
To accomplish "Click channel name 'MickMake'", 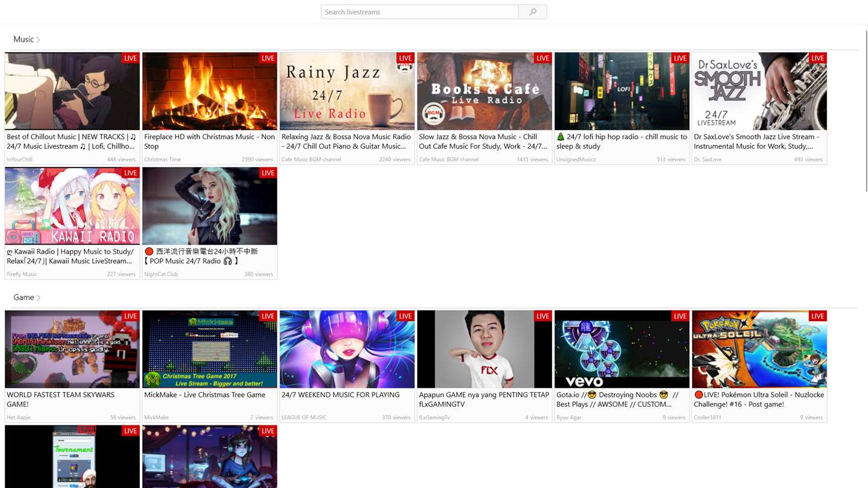I will coord(156,418).
